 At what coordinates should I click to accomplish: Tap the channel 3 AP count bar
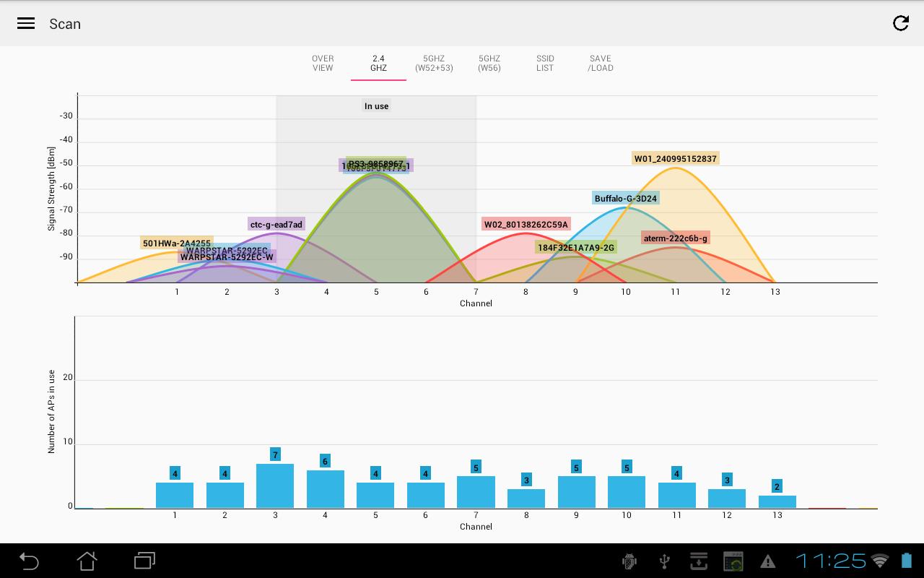point(275,486)
